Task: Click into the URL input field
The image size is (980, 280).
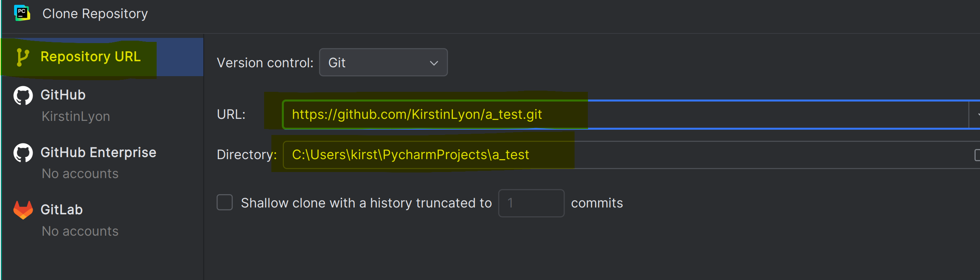Action: (x=625, y=114)
